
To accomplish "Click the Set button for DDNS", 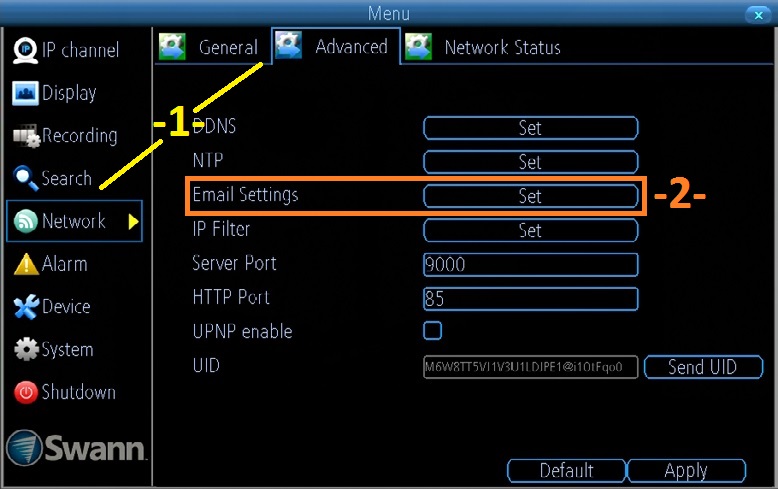I will click(530, 128).
